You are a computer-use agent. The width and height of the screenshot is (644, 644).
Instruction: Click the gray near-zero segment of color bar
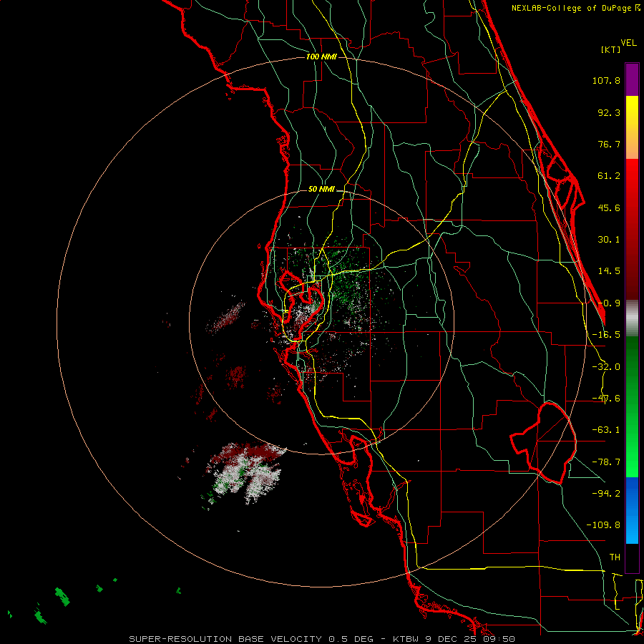coord(632,318)
